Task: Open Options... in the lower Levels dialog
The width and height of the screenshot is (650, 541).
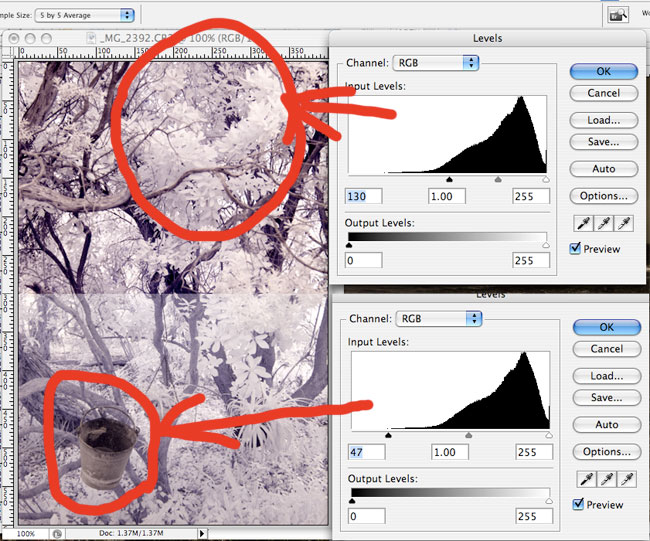Action: (607, 452)
